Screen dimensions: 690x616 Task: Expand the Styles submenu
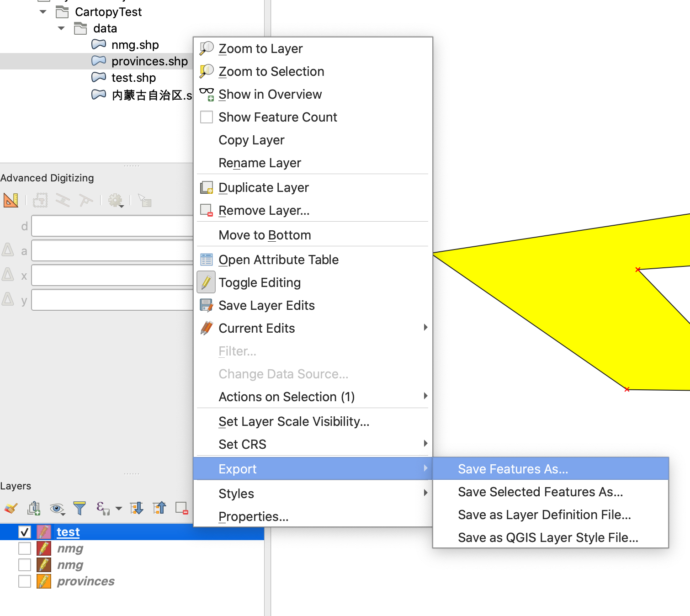click(313, 494)
